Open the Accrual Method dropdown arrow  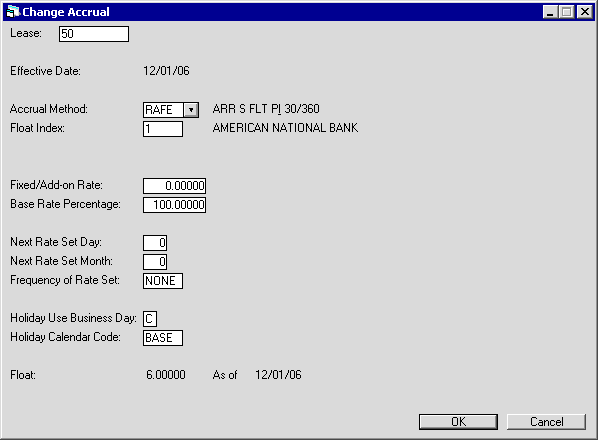tap(191, 110)
